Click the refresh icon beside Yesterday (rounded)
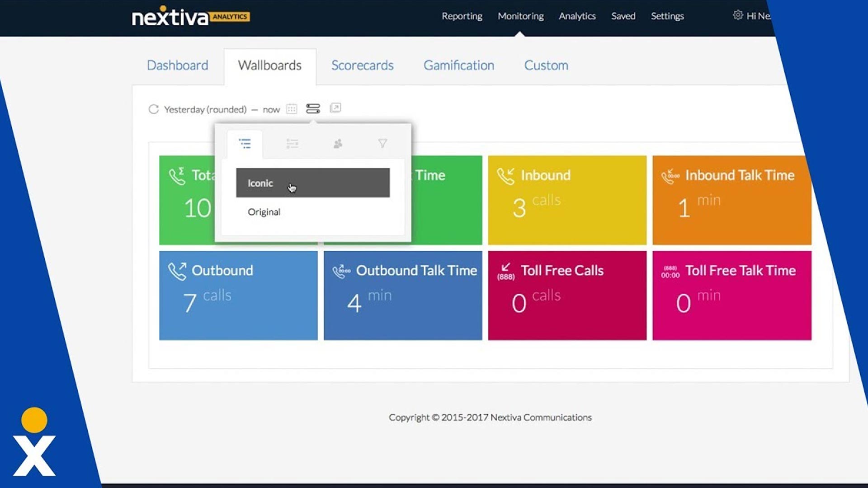This screenshot has height=488, width=868. point(154,109)
